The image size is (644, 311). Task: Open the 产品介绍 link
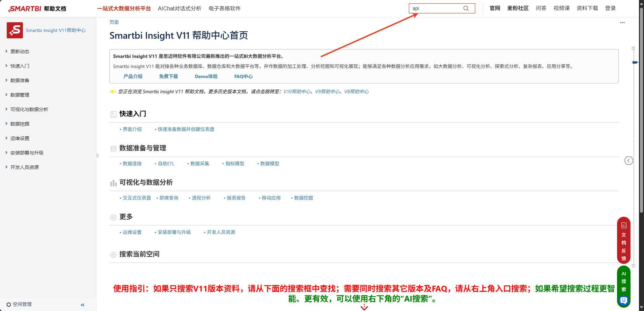click(133, 76)
